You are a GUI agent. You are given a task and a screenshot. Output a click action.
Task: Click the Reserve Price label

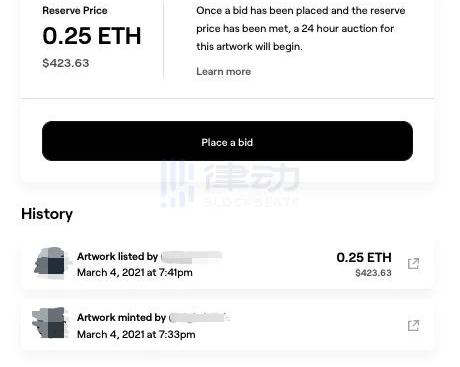point(75,11)
